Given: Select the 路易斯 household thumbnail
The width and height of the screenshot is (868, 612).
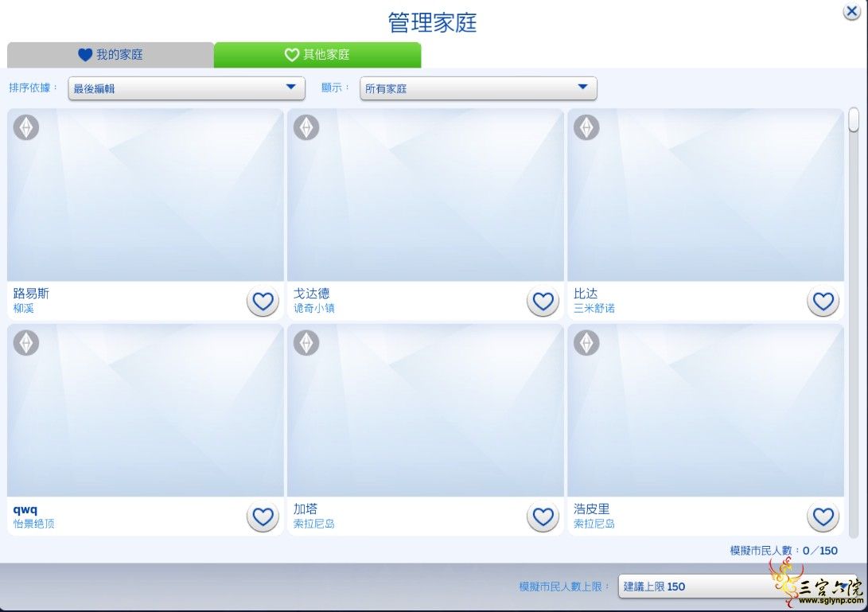Looking at the screenshot, I should [146, 195].
